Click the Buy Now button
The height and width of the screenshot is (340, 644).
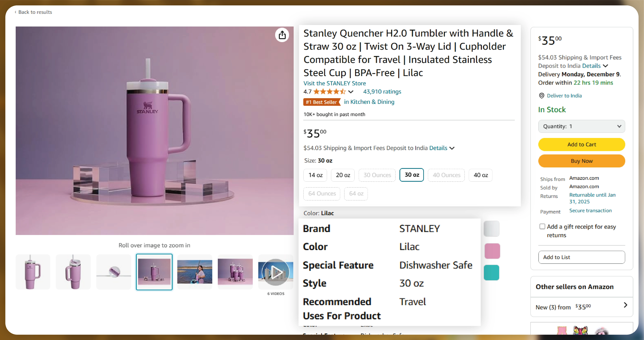point(582,161)
